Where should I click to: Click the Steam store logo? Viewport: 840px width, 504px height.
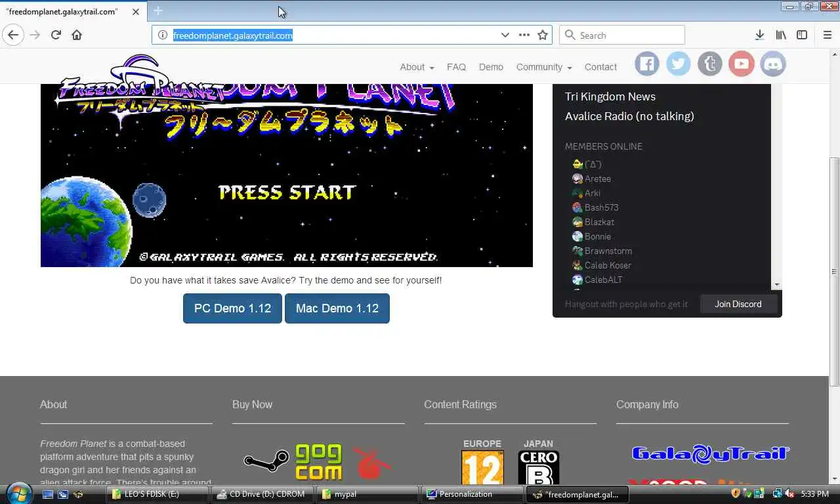[x=266, y=460]
